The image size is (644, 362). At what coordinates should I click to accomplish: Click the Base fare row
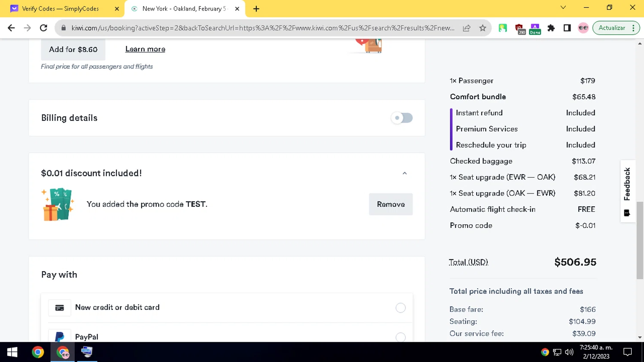click(x=522, y=309)
